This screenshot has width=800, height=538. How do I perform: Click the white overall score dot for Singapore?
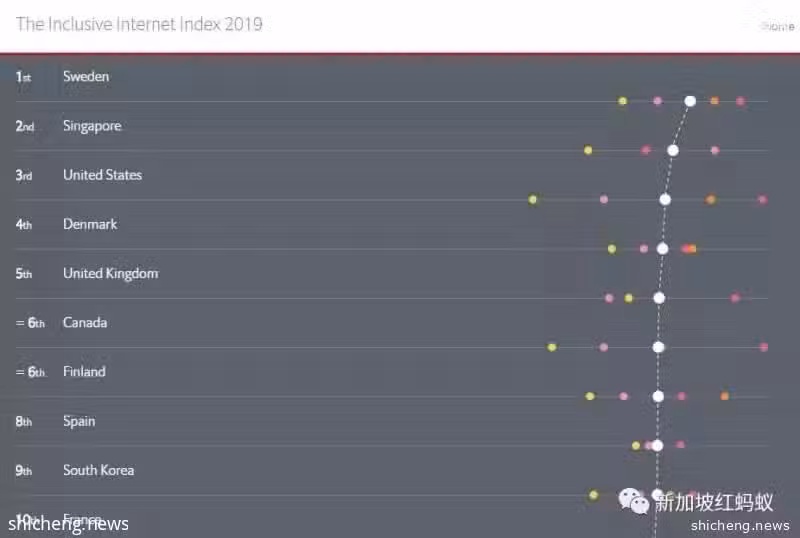click(x=673, y=150)
